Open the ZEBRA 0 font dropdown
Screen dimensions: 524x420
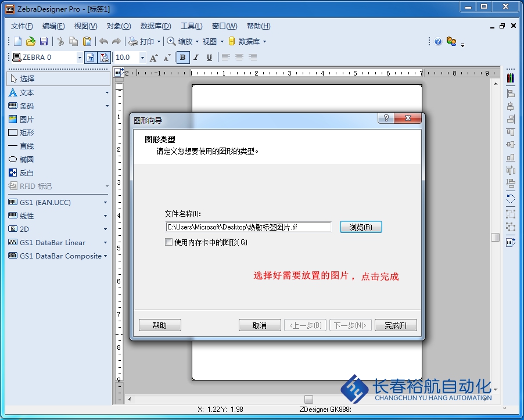tap(80, 58)
